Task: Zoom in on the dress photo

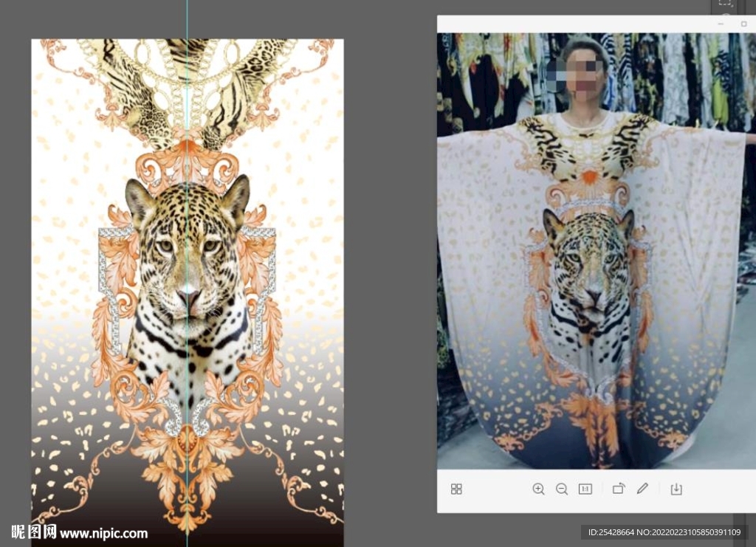Action: tap(538, 489)
